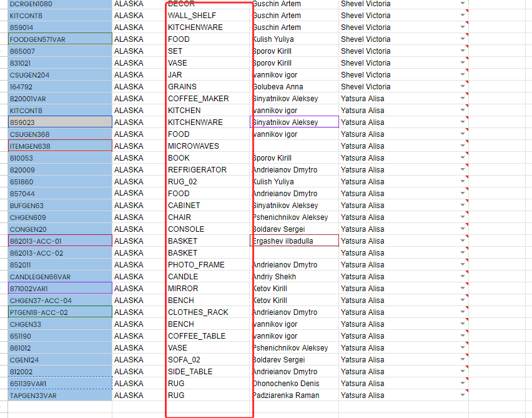The image size is (532, 418).
Task: Click the SOFA_02 cell
Action: 207,360
